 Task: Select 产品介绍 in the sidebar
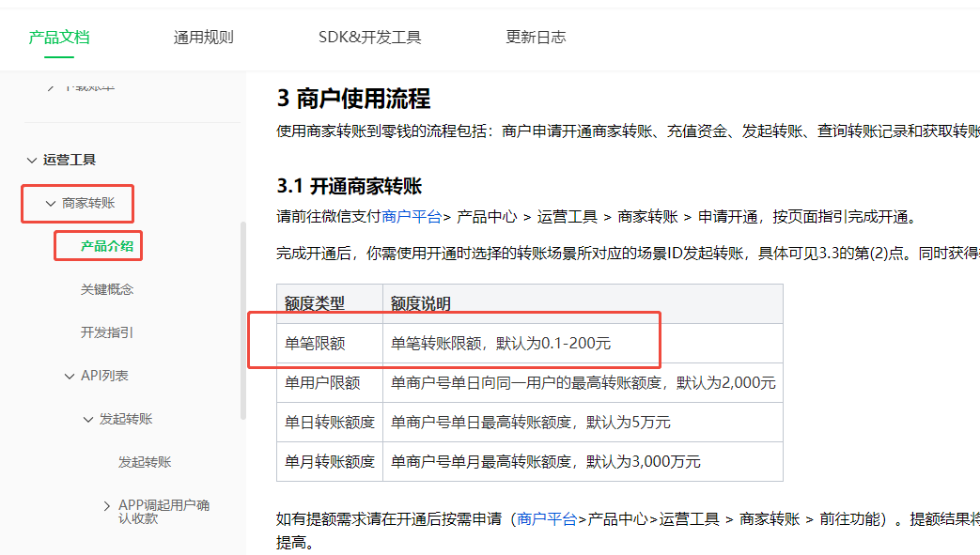click(x=106, y=247)
